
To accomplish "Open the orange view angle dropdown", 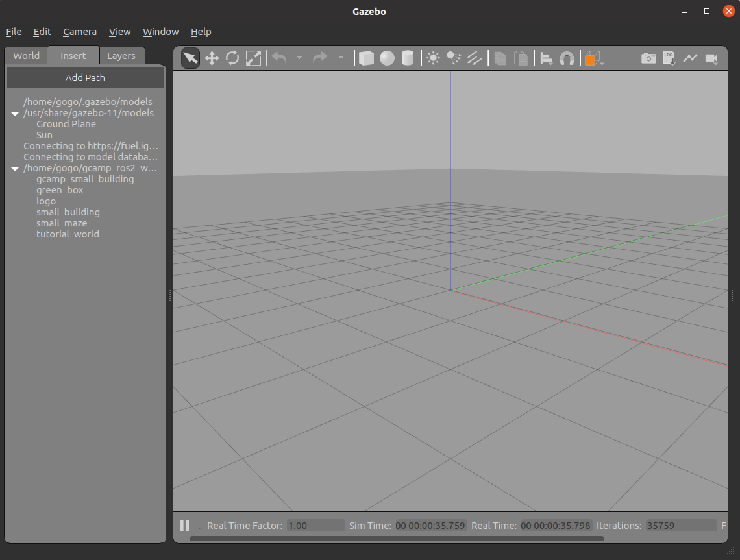I will 594,58.
